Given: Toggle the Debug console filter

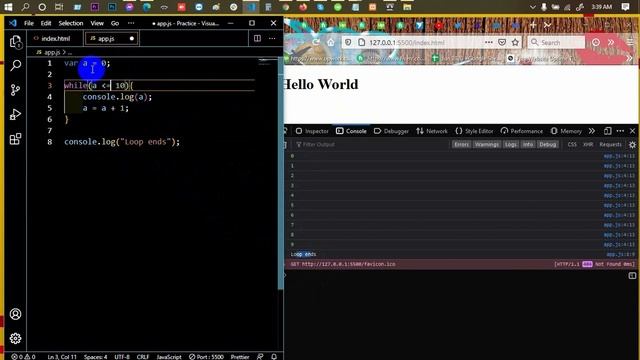Looking at the screenshot, I should coord(547,144).
